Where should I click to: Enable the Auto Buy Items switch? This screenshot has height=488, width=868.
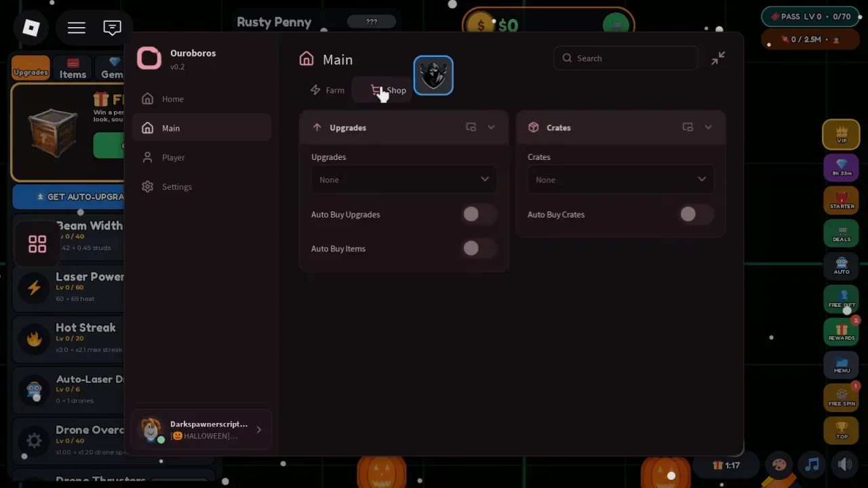tap(479, 248)
